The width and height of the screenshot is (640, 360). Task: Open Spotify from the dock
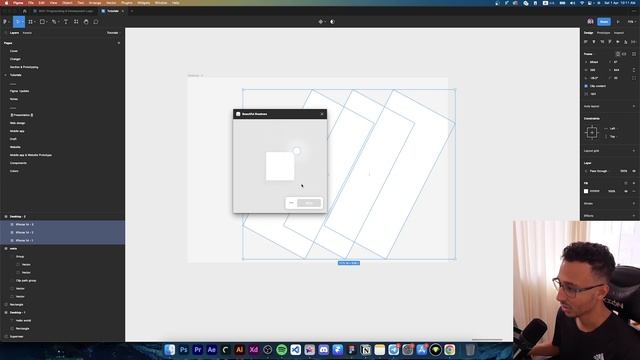click(x=282, y=350)
